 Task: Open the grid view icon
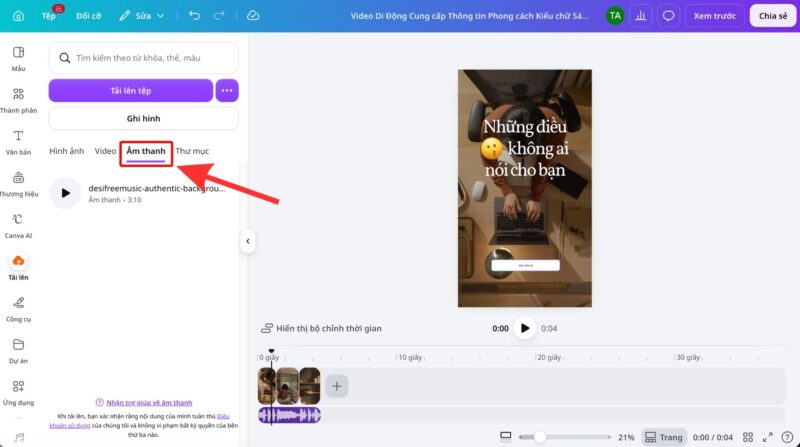pyautogui.click(x=748, y=437)
